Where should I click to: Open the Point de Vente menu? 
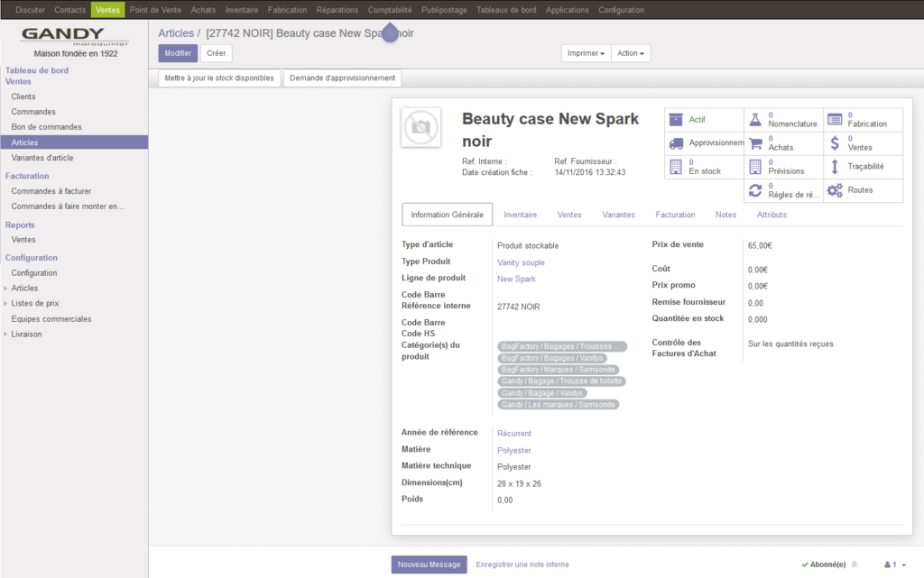click(x=155, y=10)
